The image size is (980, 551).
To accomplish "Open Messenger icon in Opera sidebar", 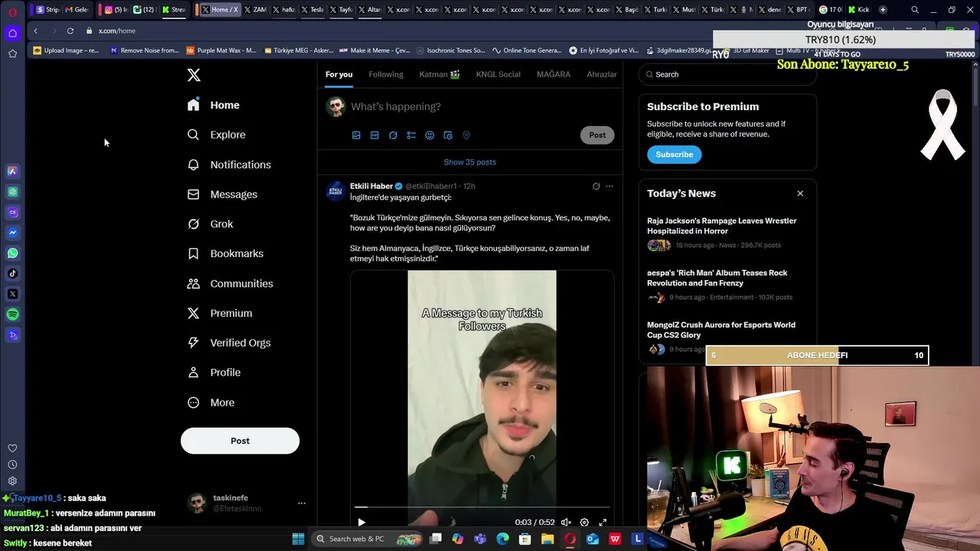I will click(x=12, y=233).
